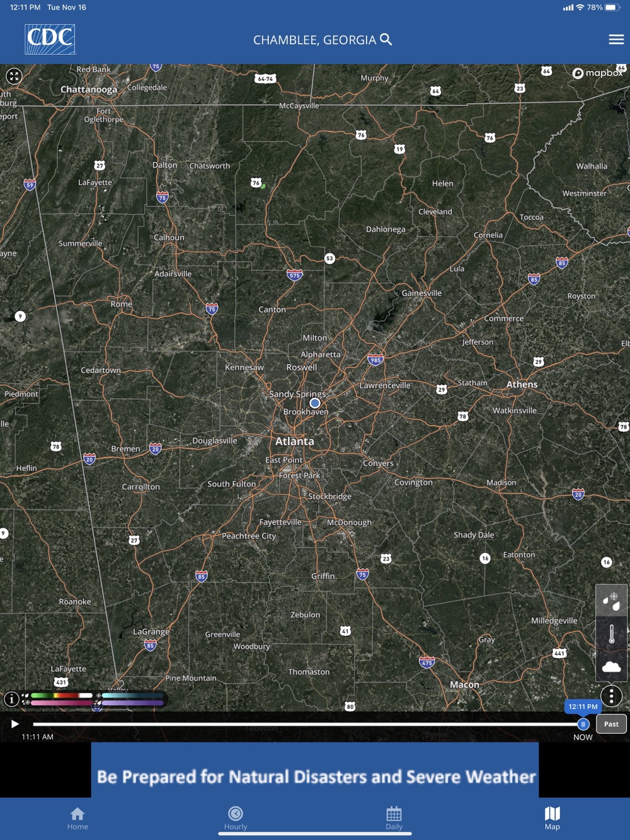The height and width of the screenshot is (840, 630).
Task: Tap Chamblee, Georgia location title
Action: 314,40
